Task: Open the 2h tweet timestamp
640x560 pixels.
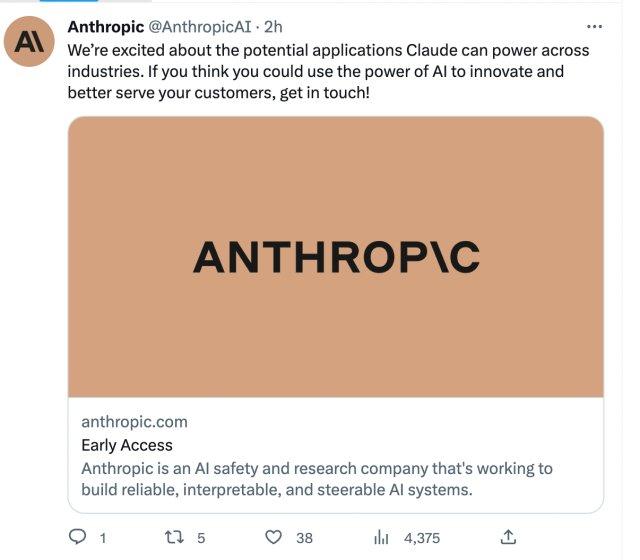Action: 273,27
